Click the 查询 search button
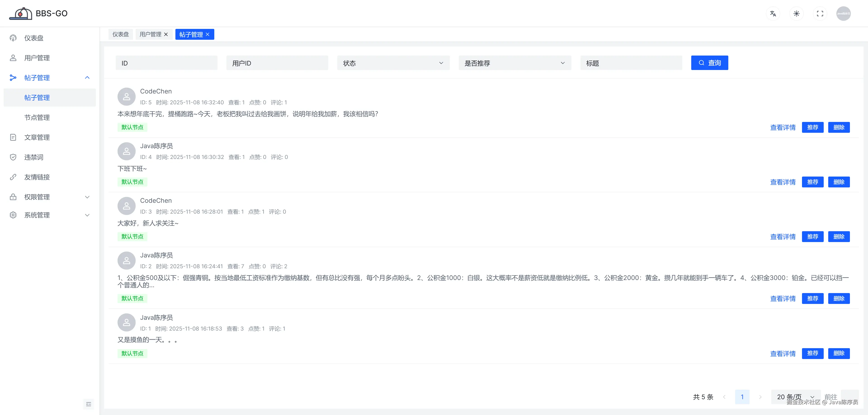Image resolution: width=868 pixels, height=415 pixels. pyautogui.click(x=709, y=63)
